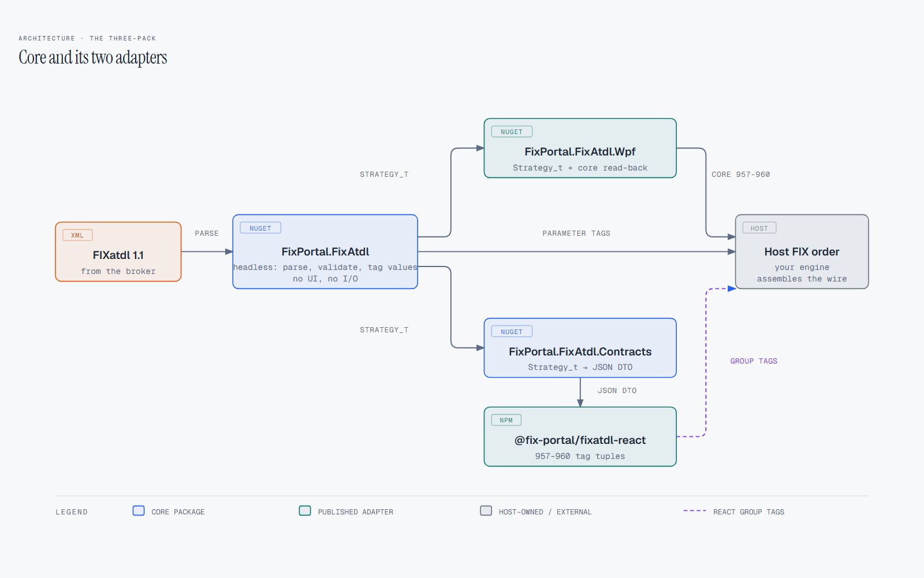The width and height of the screenshot is (924, 578).
Task: Select the FixPortal.FixAtdl.Contracts node
Action: [x=580, y=348]
